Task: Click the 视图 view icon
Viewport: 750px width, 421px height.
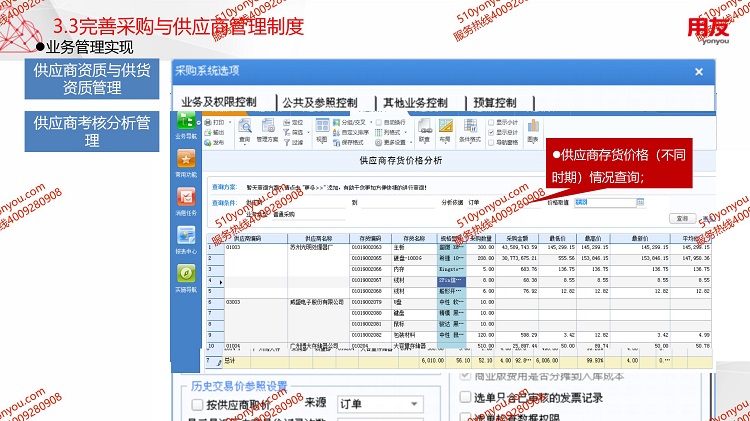Action: pyautogui.click(x=321, y=128)
